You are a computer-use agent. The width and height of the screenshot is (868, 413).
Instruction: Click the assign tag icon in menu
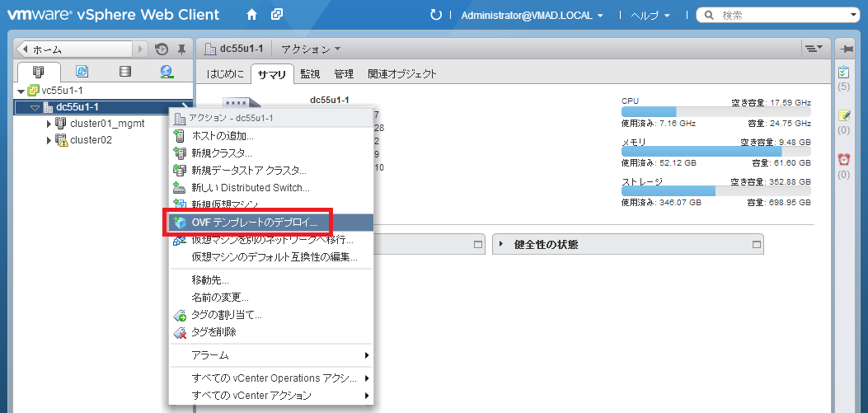coord(180,316)
